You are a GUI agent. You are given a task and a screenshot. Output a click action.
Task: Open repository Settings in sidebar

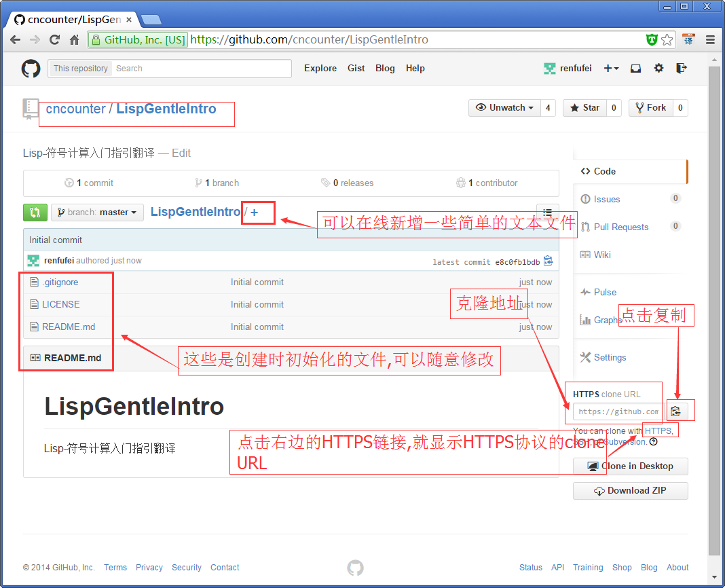(610, 358)
